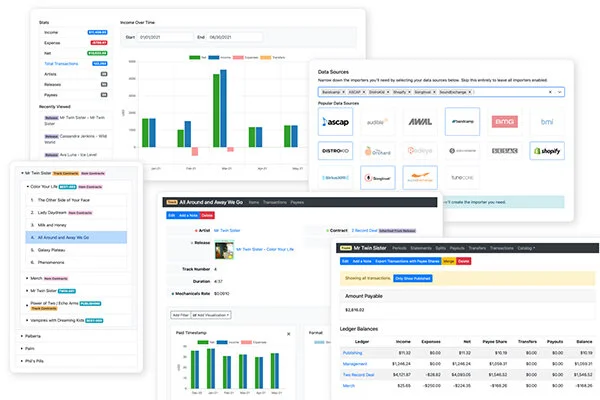
Task: Open Mr Twin Sister artist link
Action: pos(227,230)
